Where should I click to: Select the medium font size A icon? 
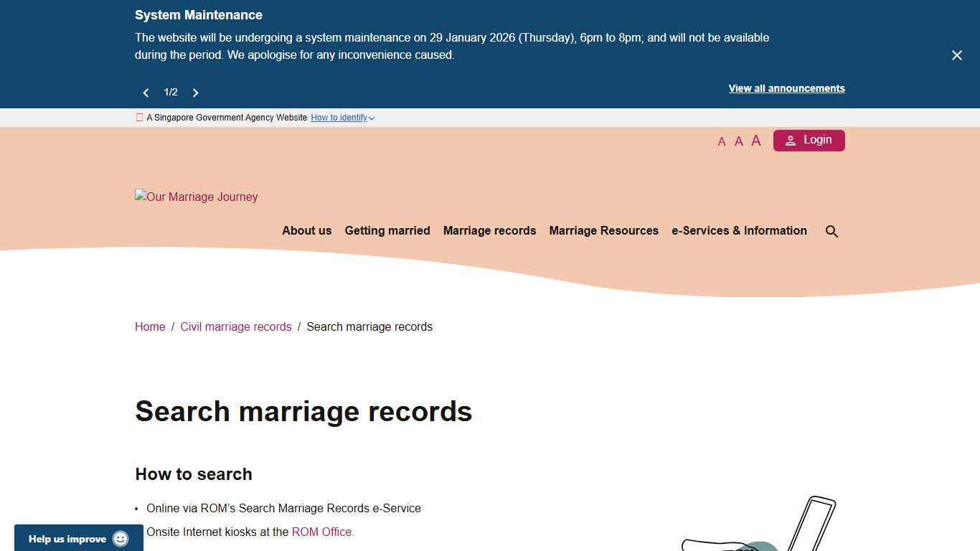(738, 141)
